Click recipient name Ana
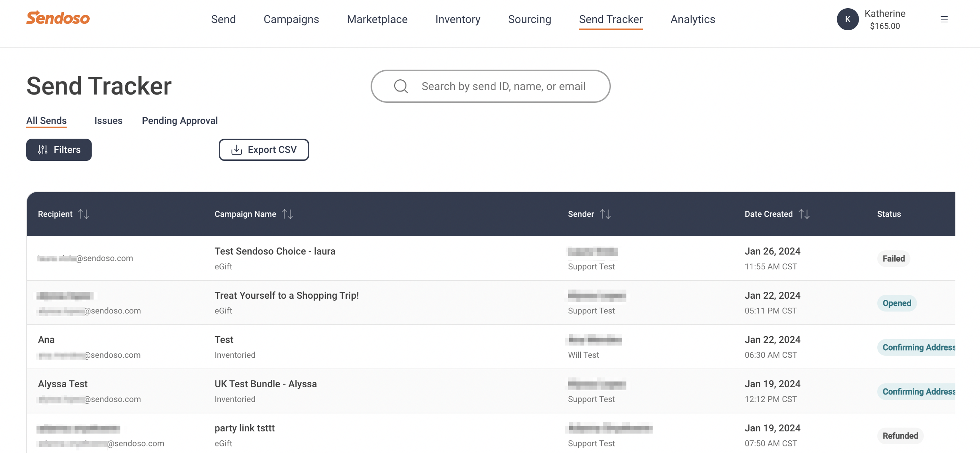The image size is (980, 453). tap(46, 339)
